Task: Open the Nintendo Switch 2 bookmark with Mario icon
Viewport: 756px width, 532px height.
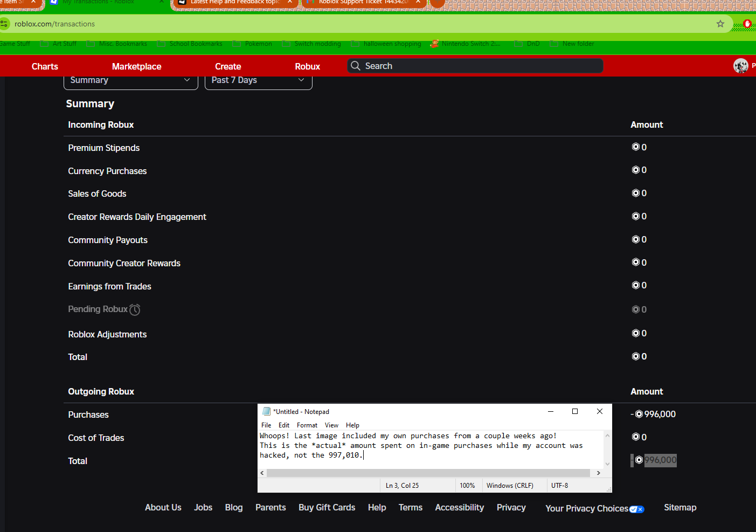Action: tap(465, 44)
